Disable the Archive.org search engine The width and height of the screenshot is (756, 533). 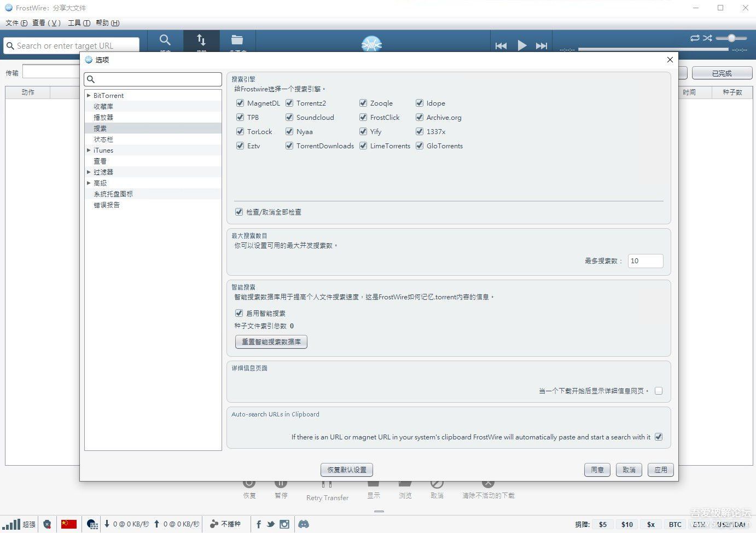point(420,117)
